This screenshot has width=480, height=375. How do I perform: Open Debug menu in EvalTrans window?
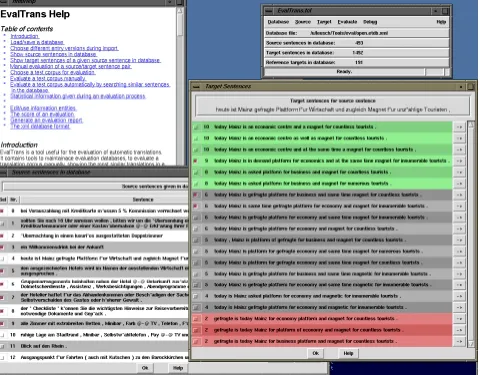pos(370,22)
